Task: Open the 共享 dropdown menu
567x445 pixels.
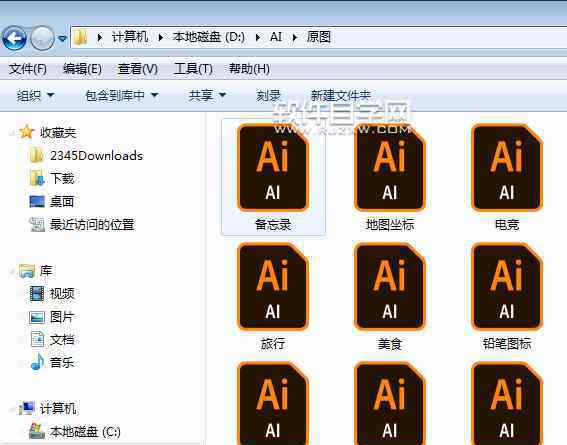Action: click(207, 95)
